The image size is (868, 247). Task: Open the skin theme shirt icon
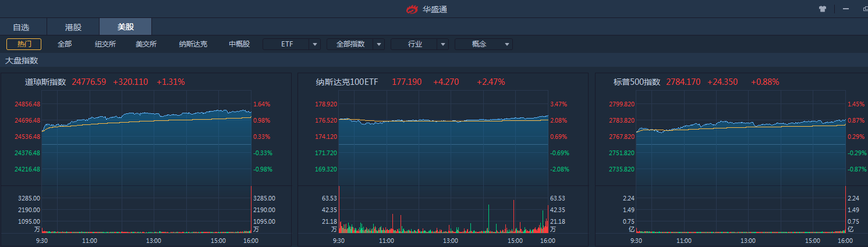(823, 9)
